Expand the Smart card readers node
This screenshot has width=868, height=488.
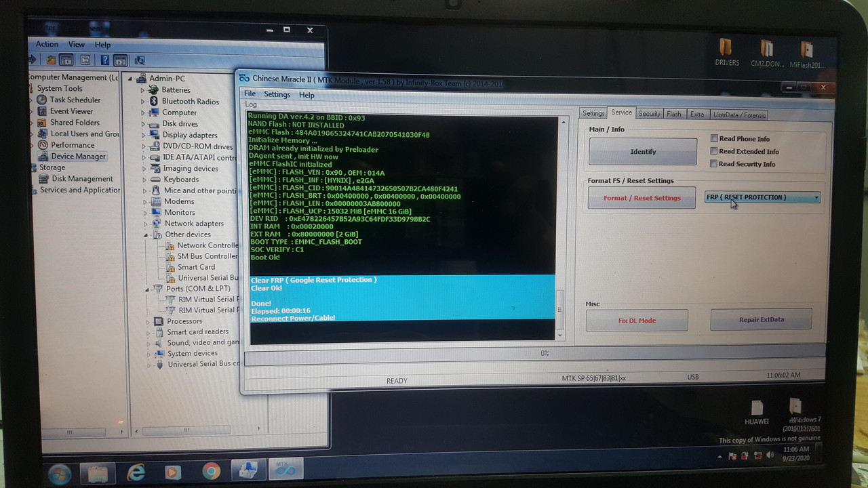148,332
